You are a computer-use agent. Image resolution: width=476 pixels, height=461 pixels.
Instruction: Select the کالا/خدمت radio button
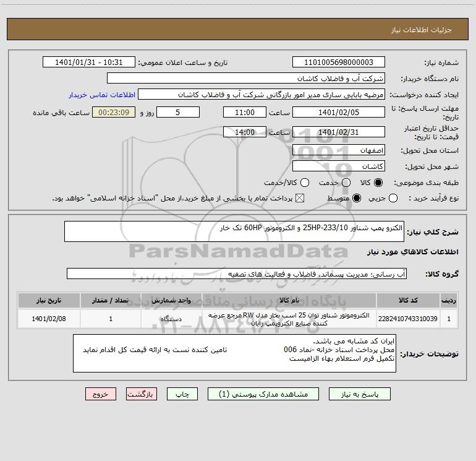(305, 183)
